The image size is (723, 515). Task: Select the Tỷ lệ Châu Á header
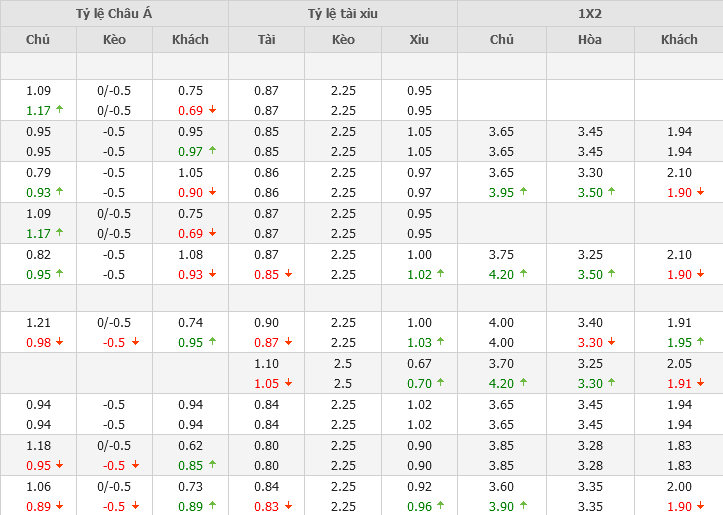(114, 13)
